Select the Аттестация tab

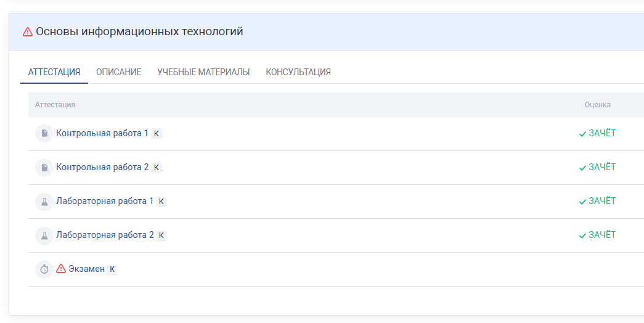[54, 72]
